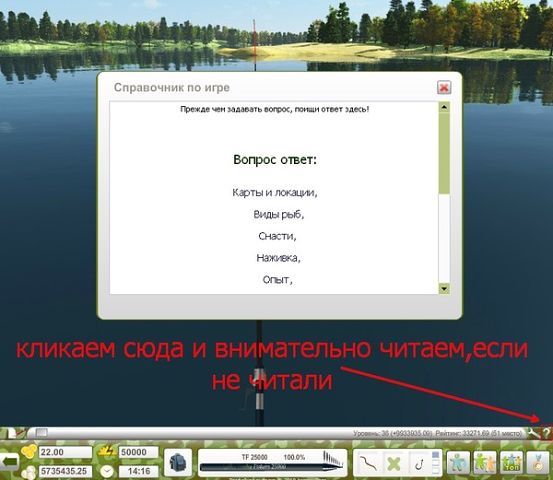The width and height of the screenshot is (553, 480).
Task: Click the energy value 50000
Action: pos(138,452)
